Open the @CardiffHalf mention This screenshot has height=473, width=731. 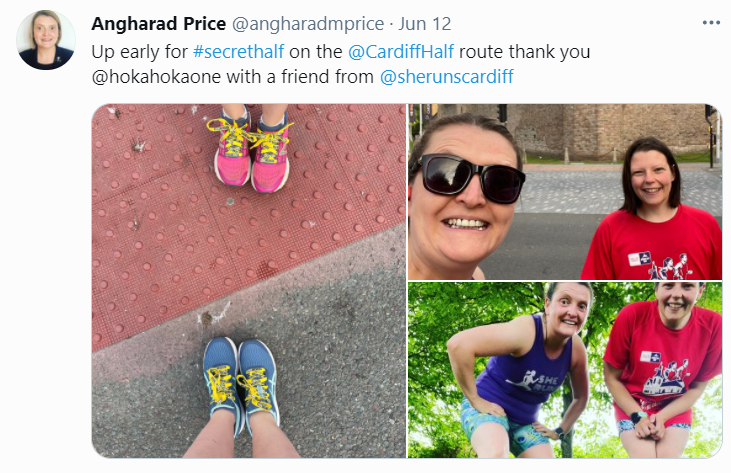tap(401, 52)
